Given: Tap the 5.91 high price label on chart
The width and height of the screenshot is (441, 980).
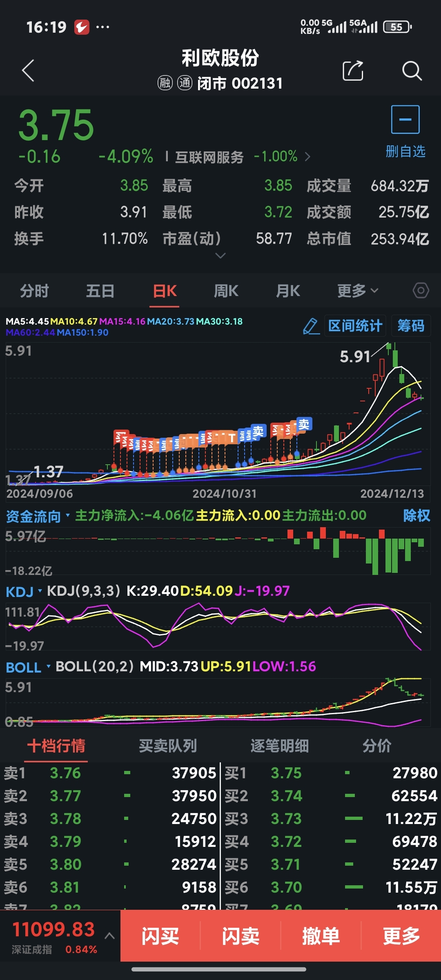Looking at the screenshot, I should coord(355,356).
